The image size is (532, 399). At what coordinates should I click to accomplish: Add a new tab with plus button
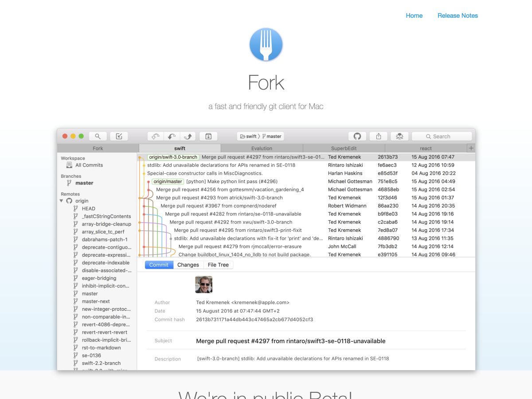(x=471, y=148)
